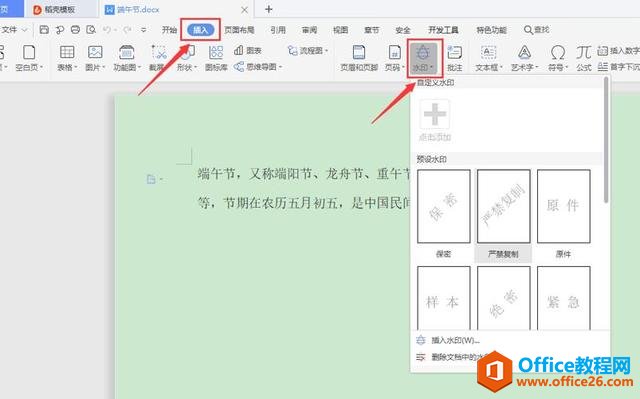Viewport: 640px width, 399px height.
Task: Open Print Preview from quick access toolbar
Action: pos(91,30)
